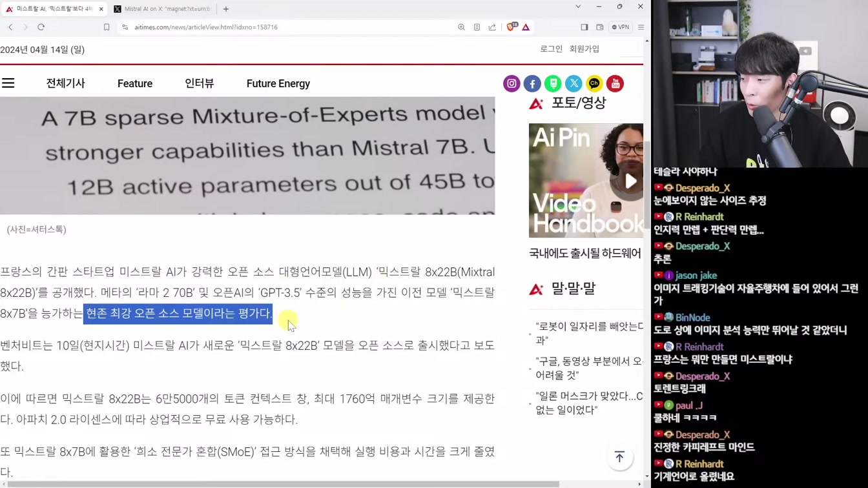This screenshot has width=868, height=488.
Task: Click the date 2024년 04월 14일 (일)
Action: (x=42, y=50)
